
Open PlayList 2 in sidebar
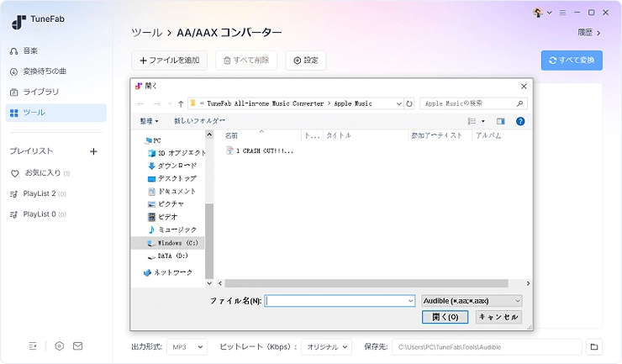point(38,193)
